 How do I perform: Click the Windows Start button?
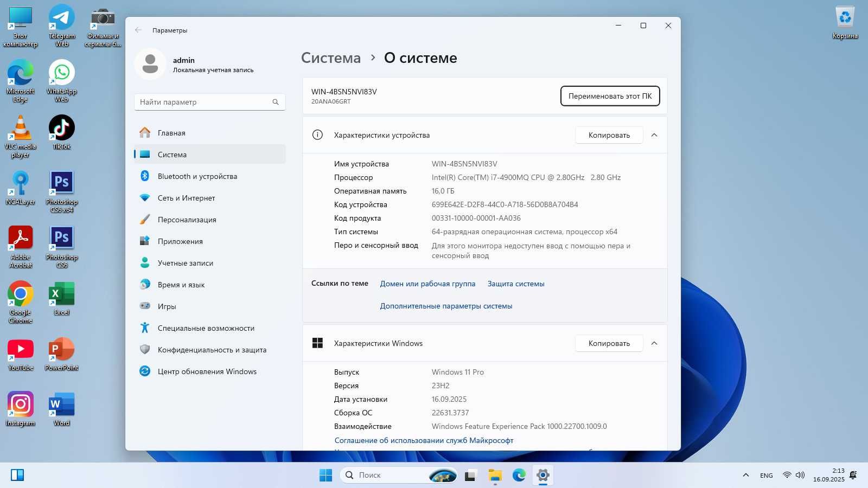[325, 475]
